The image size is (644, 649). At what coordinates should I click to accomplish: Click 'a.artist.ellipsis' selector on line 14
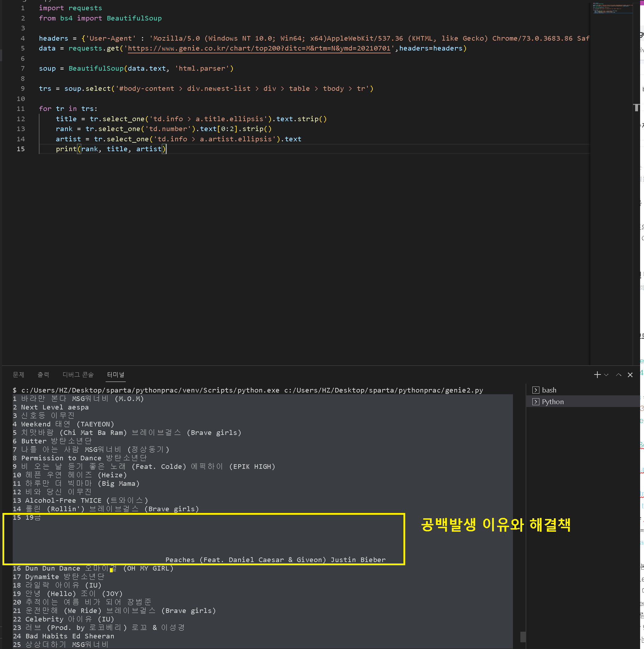coord(236,139)
